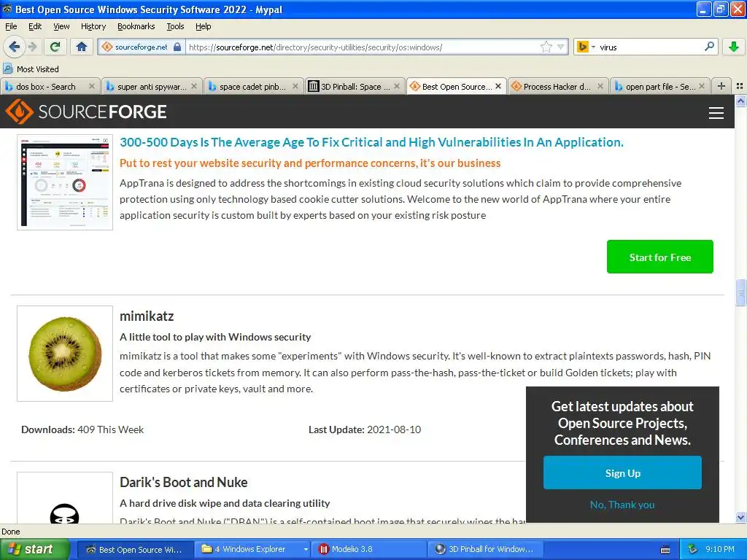Click the Sign Up button
The image size is (747, 560).
click(x=622, y=472)
